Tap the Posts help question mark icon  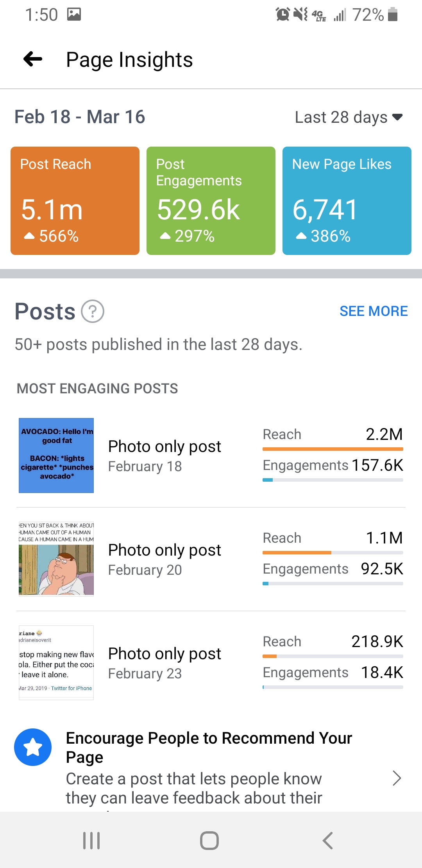pyautogui.click(x=93, y=311)
